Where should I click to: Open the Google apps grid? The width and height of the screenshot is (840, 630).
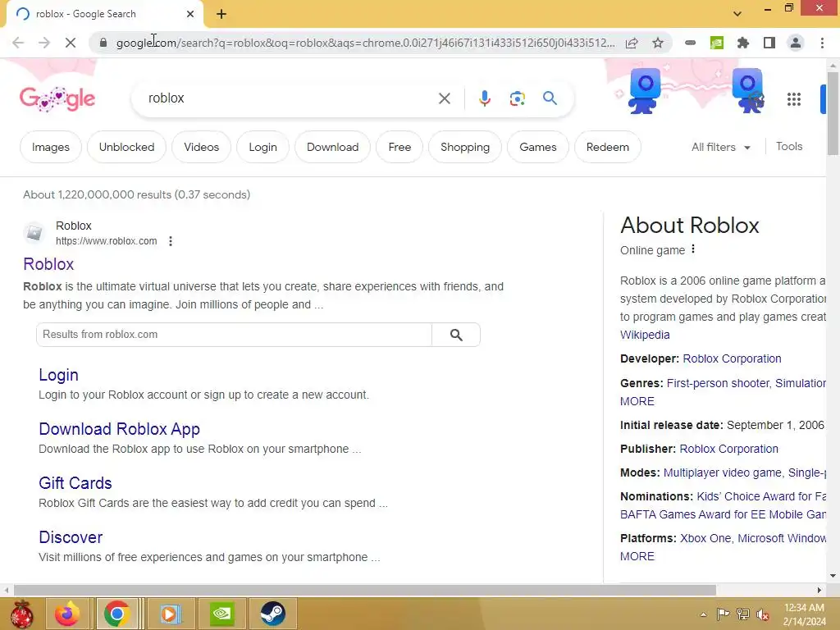tap(794, 99)
